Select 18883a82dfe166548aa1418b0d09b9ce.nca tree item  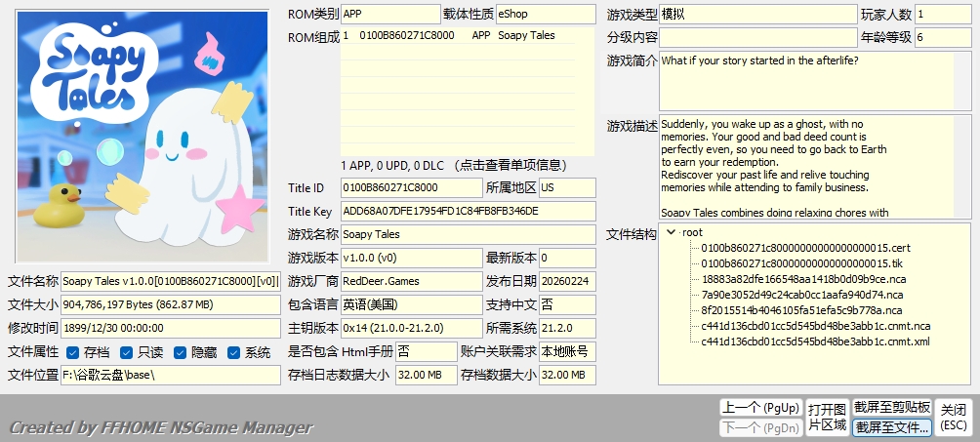click(803, 279)
